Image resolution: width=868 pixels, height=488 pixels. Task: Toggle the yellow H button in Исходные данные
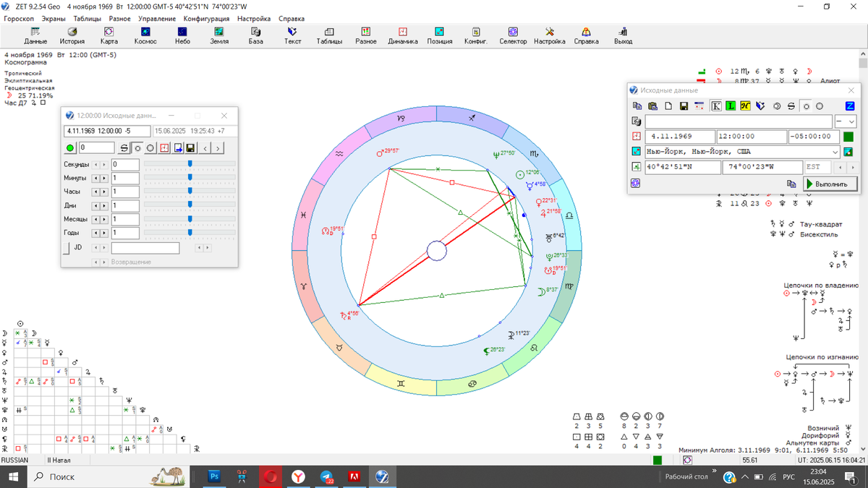pyautogui.click(x=746, y=106)
